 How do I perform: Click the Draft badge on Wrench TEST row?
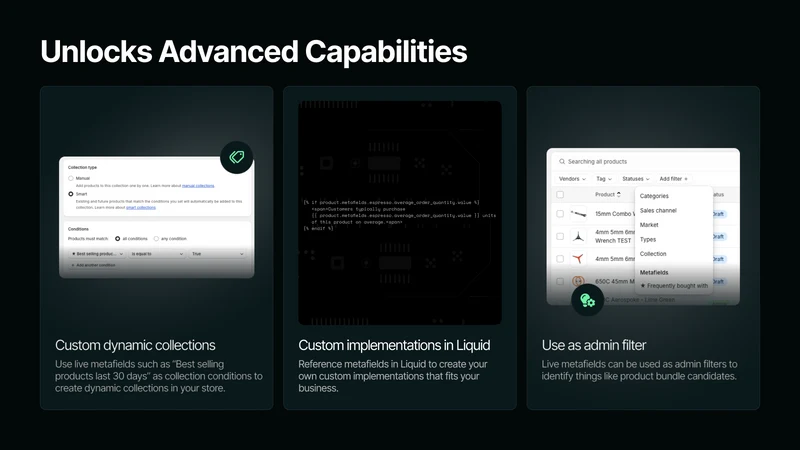coord(718,236)
